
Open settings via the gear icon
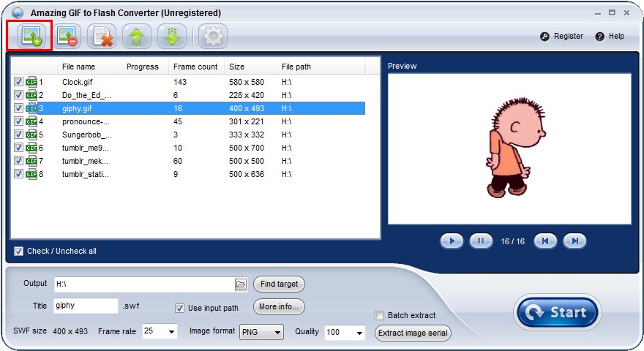pyautogui.click(x=213, y=36)
